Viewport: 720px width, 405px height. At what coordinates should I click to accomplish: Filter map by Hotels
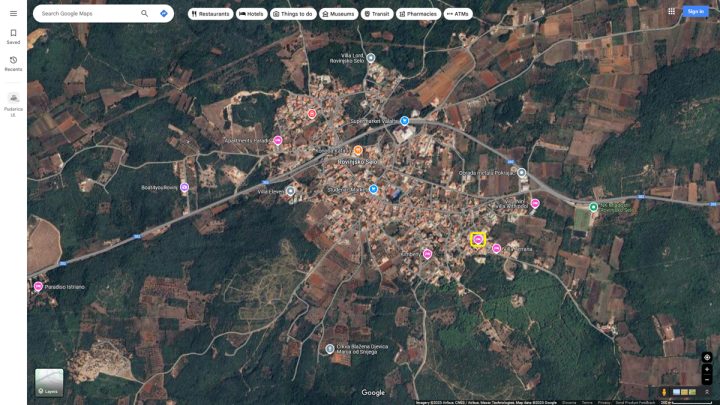(252, 14)
